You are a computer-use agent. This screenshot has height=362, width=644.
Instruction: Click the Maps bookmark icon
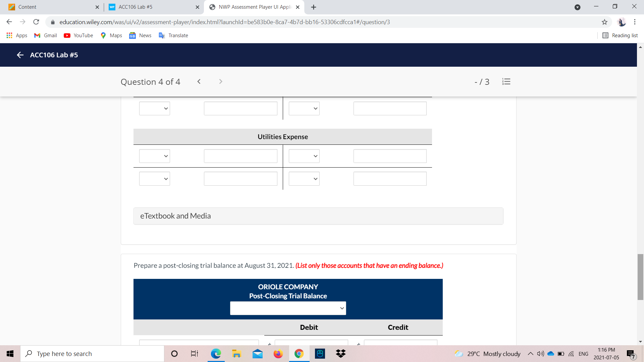pyautogui.click(x=104, y=36)
